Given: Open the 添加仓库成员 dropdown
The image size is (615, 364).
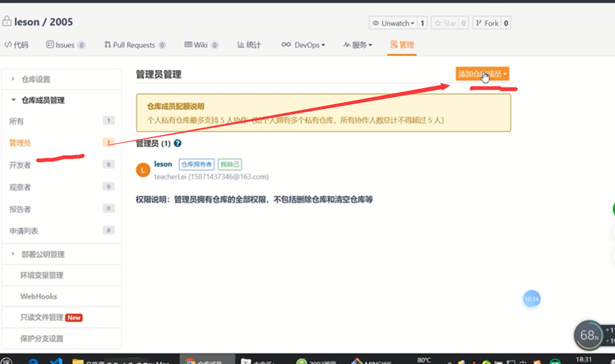Looking at the screenshot, I should [483, 74].
